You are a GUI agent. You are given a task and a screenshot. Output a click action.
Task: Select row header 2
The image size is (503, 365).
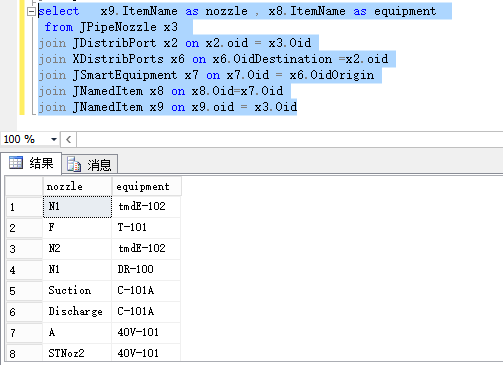coord(24,228)
